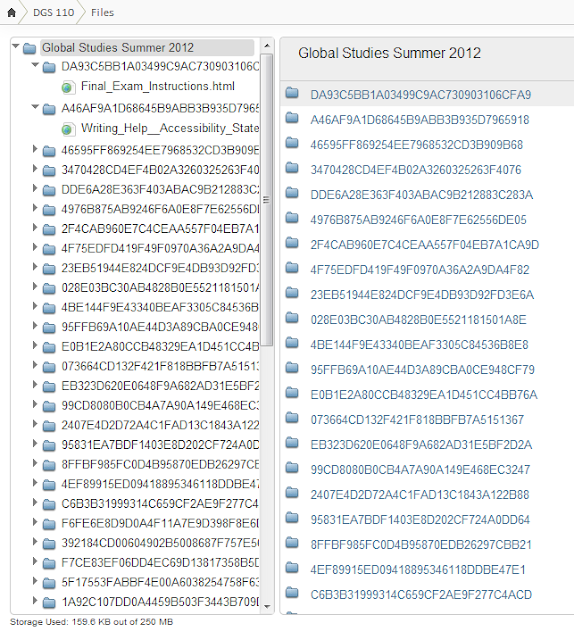This screenshot has height=640, width=574.
Task: Click html file icon for Writing_Help__Accessibility
Action: pyautogui.click(x=68, y=129)
